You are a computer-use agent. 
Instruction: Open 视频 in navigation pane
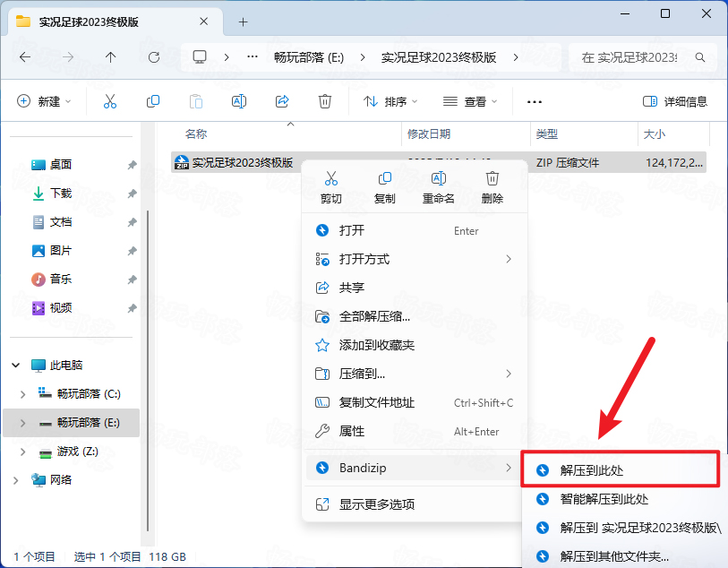click(x=60, y=308)
